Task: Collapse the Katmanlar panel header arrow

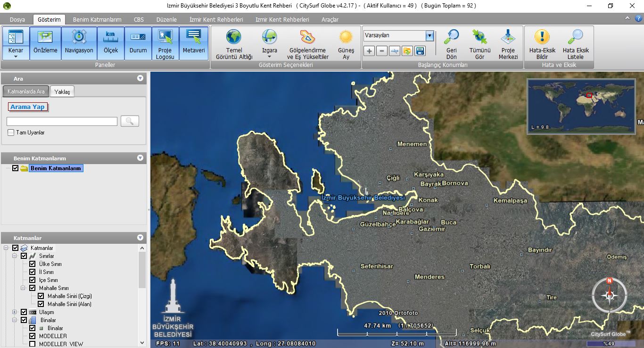Action: (140, 238)
